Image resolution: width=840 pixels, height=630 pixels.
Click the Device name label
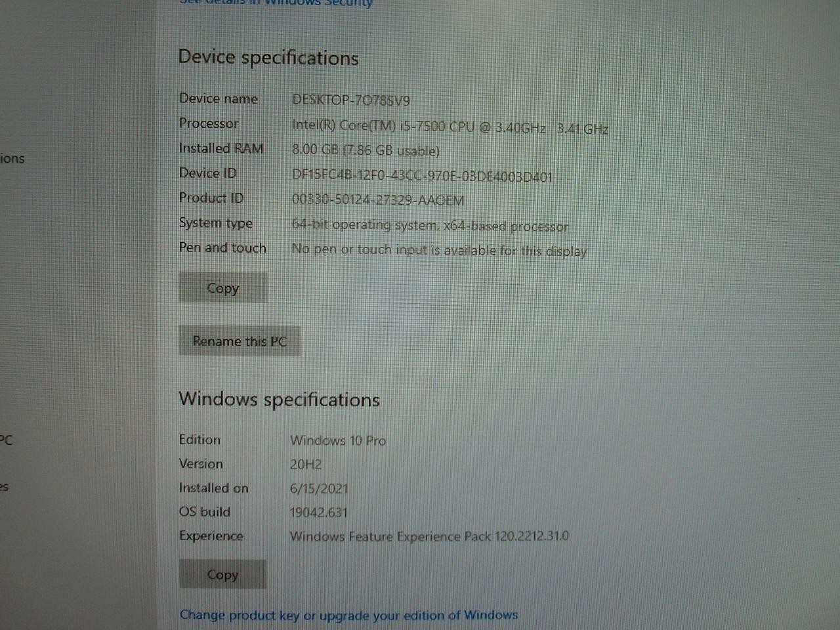pyautogui.click(x=219, y=98)
